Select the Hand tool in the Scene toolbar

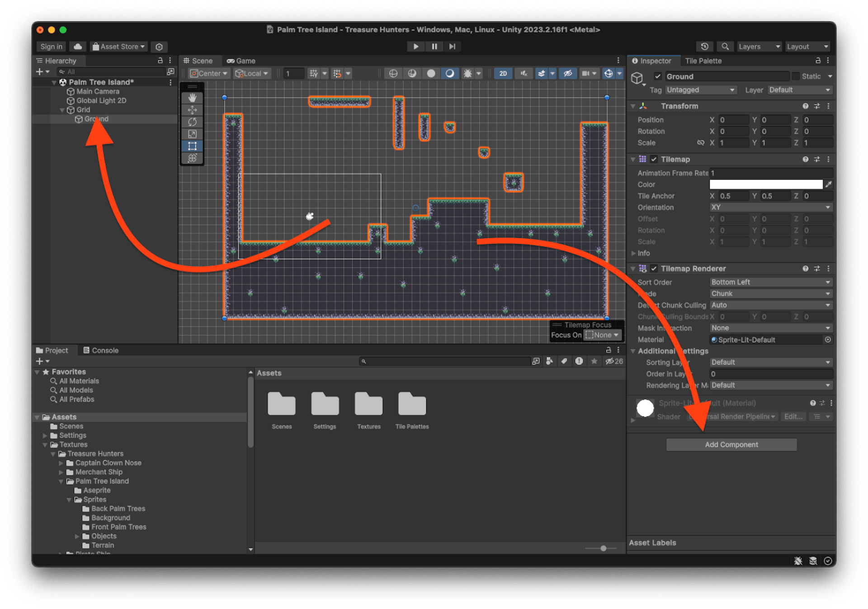click(192, 97)
